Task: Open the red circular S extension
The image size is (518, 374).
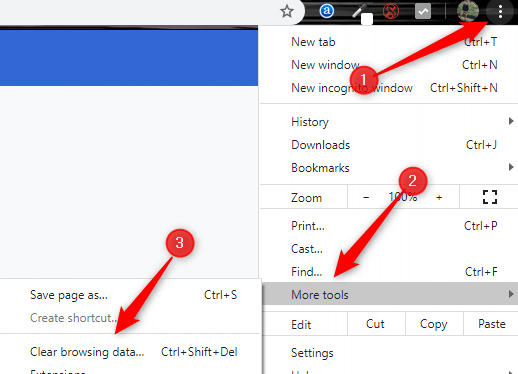Action: (391, 12)
